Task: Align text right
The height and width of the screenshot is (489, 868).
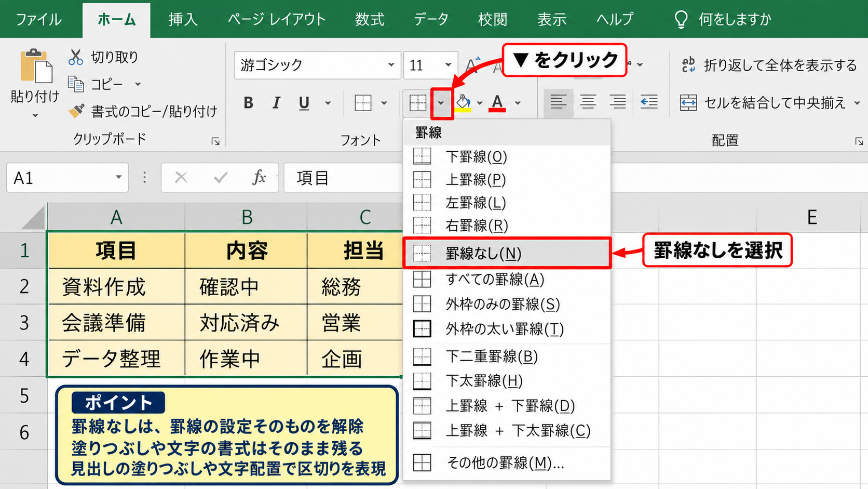Action: (617, 102)
